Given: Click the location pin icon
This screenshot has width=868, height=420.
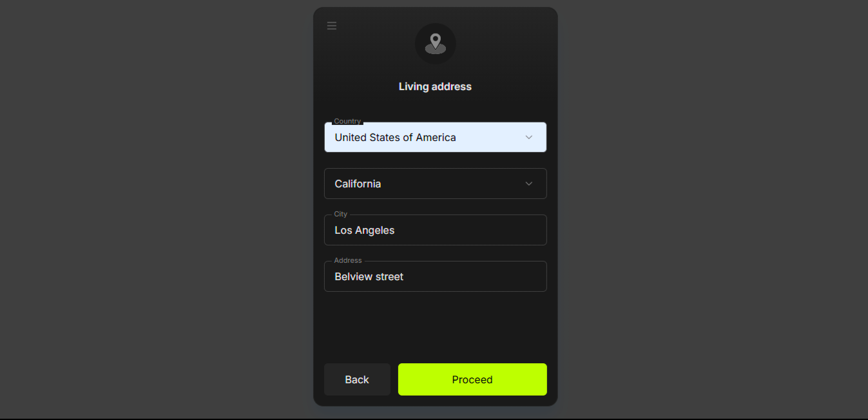Looking at the screenshot, I should [436, 44].
